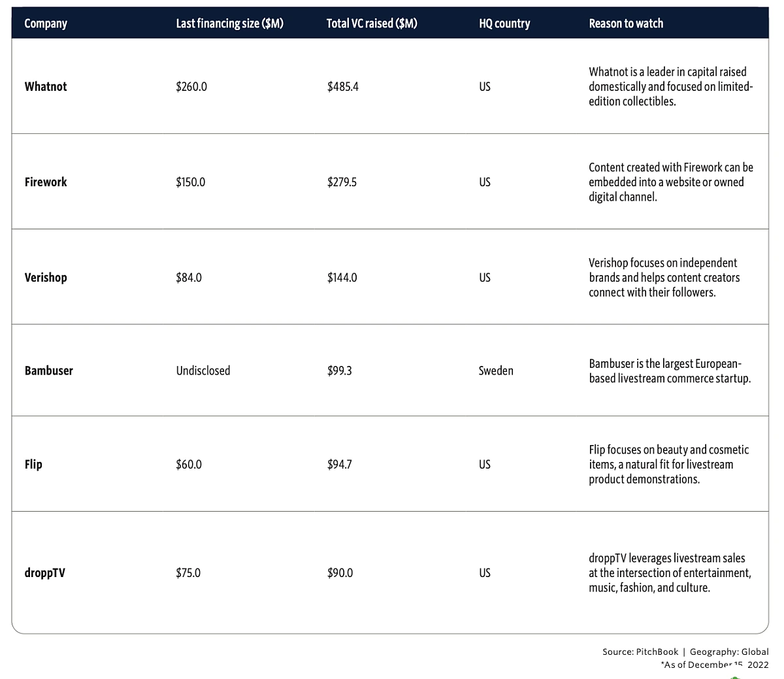Click the Sweden HQ country cell
This screenshot has height=679, width=784.
coord(496,371)
